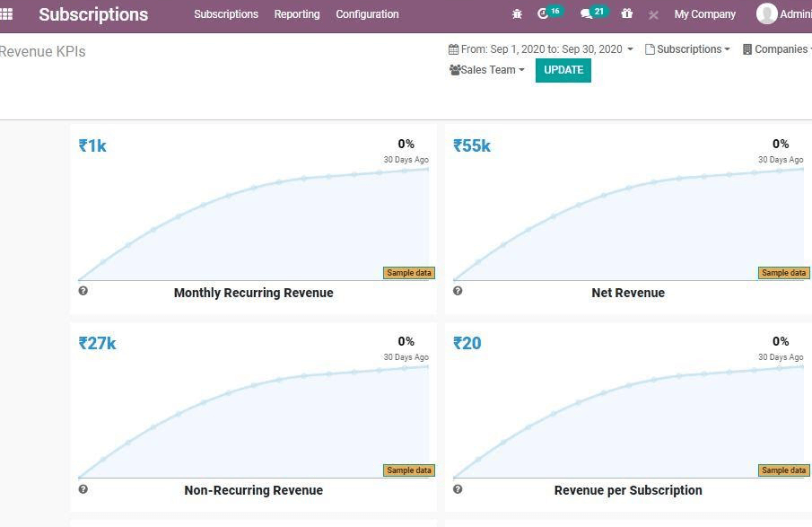This screenshot has height=527, width=812.
Task: Click the Revenue KPIs heading
Action: pyautogui.click(x=42, y=51)
